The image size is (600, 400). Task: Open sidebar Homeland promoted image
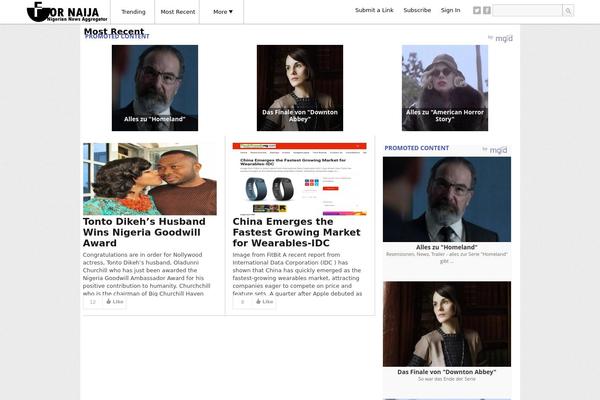[447, 199]
